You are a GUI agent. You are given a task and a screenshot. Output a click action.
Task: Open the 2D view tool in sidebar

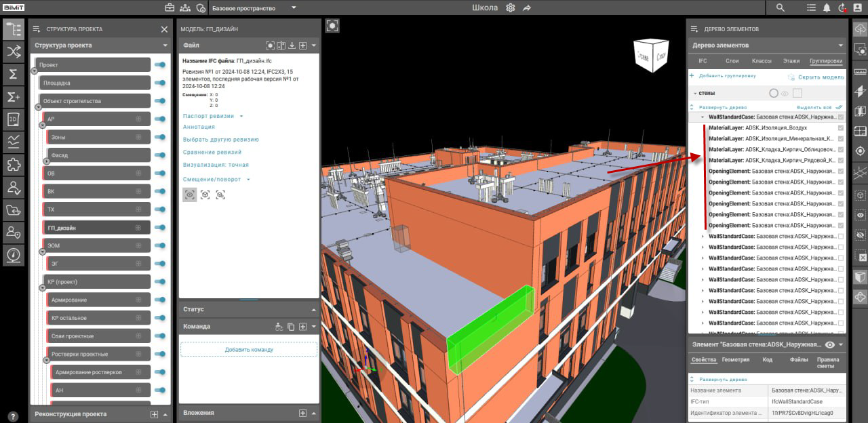[13, 119]
